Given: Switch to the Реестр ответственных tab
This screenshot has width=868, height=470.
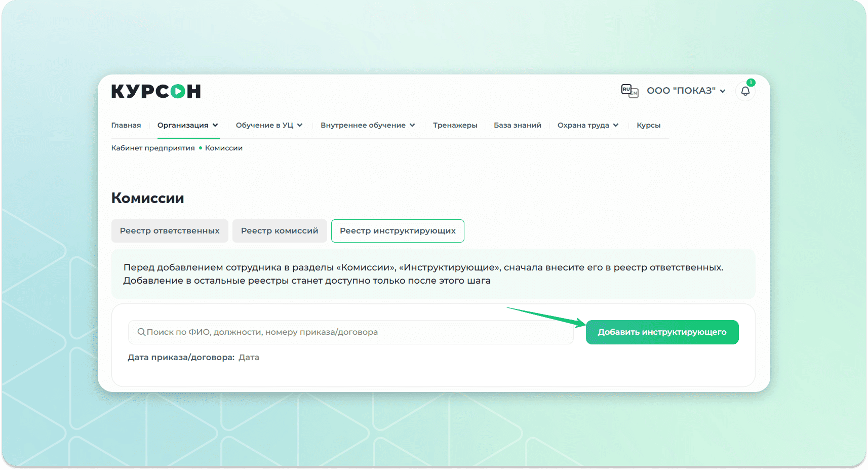Looking at the screenshot, I should [170, 231].
